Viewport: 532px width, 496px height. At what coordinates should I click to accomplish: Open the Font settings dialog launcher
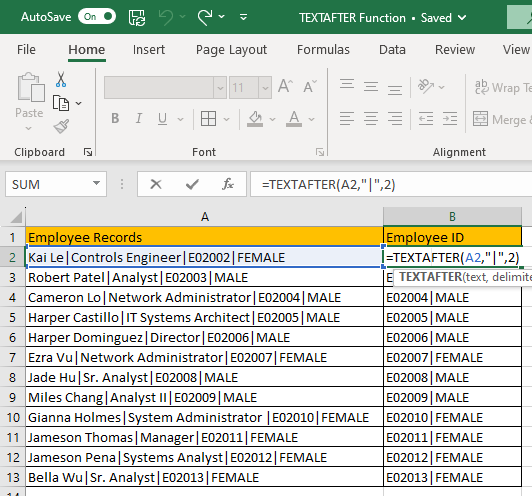(320, 152)
